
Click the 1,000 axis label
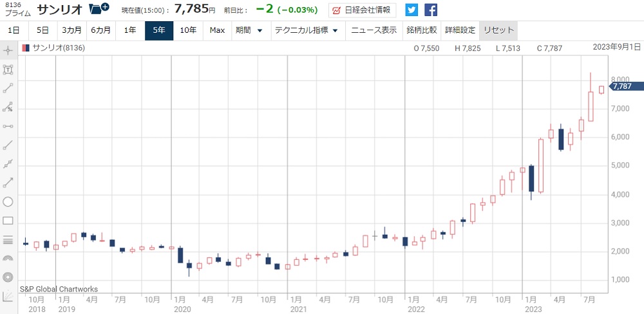(621, 279)
